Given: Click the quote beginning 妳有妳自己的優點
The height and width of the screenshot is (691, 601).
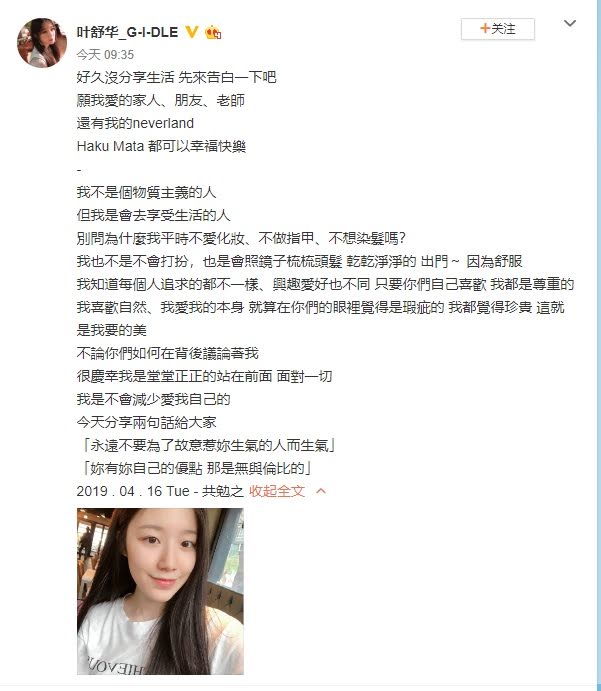Looking at the screenshot, I should click(197, 468).
